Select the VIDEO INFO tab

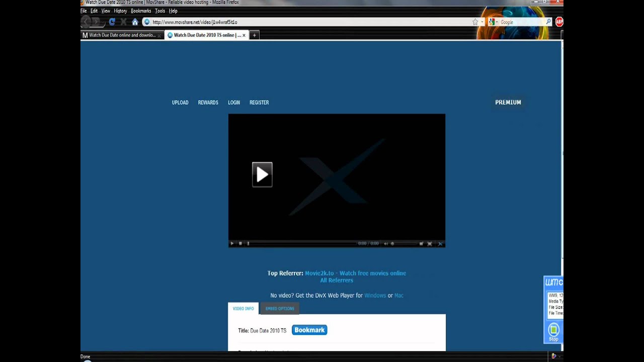coord(243,309)
